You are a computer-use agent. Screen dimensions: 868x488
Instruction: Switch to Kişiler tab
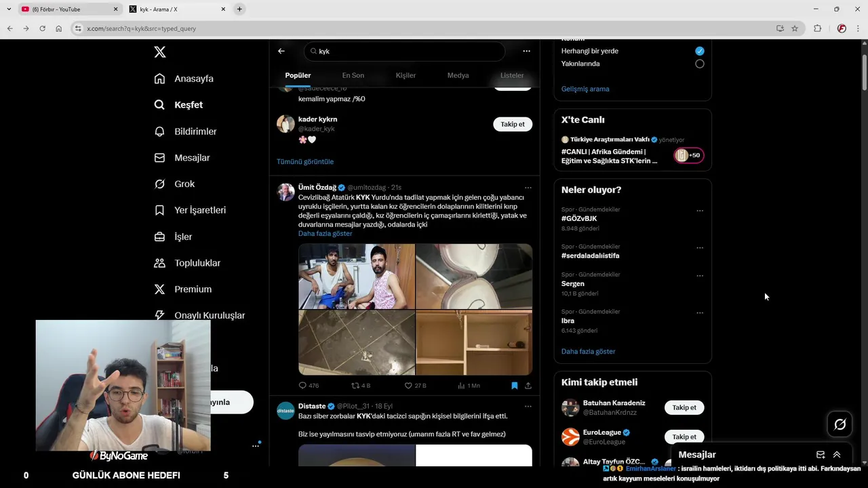[406, 75]
